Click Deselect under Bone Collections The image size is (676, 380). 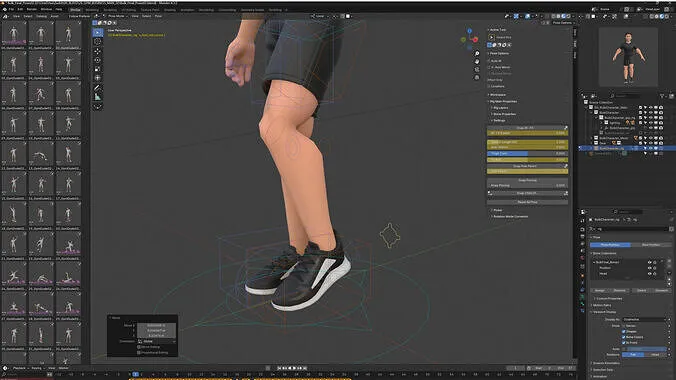661,291
